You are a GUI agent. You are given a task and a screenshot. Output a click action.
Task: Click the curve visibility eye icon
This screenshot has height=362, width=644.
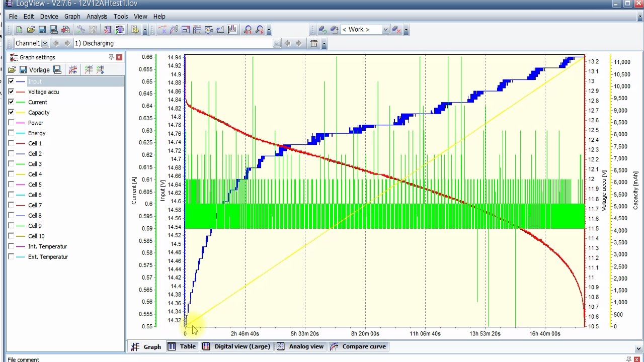click(73, 70)
